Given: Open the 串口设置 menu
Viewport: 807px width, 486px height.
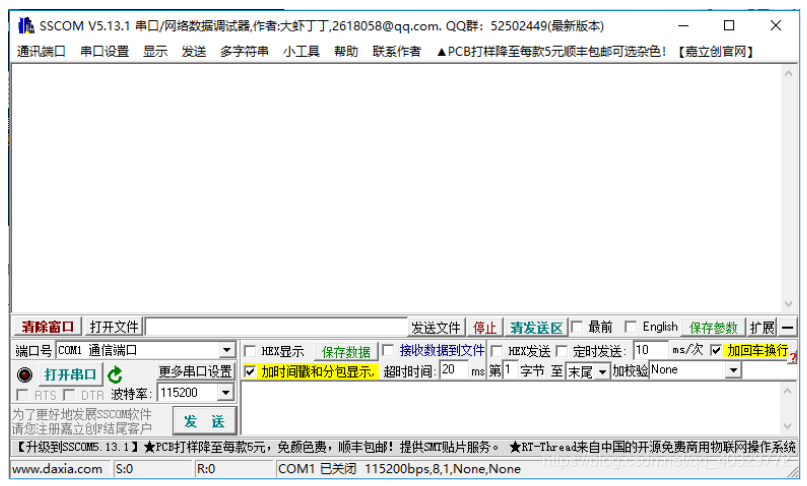Looking at the screenshot, I should tap(105, 51).
